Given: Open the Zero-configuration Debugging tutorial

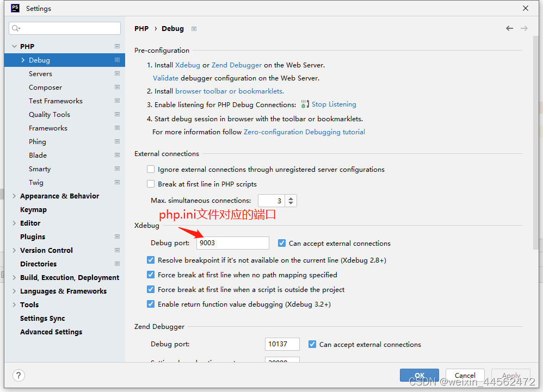Looking at the screenshot, I should click(x=304, y=132).
